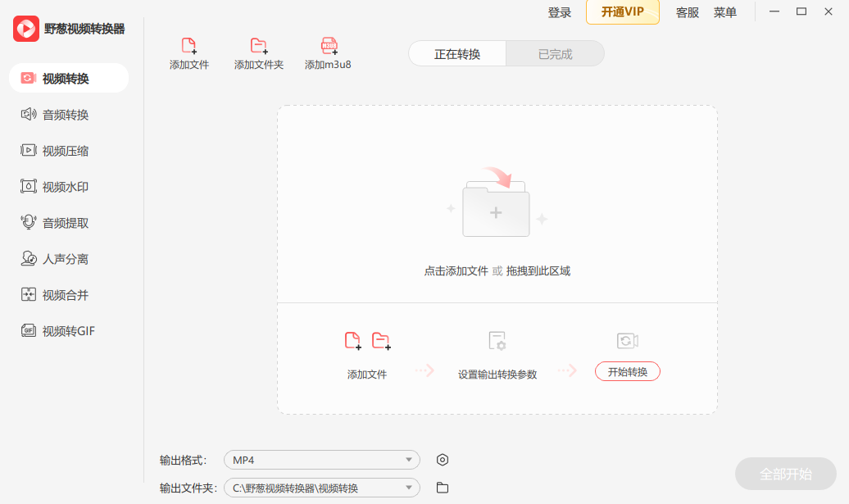
Task: Open output parameter settings gear icon
Action: point(442,460)
